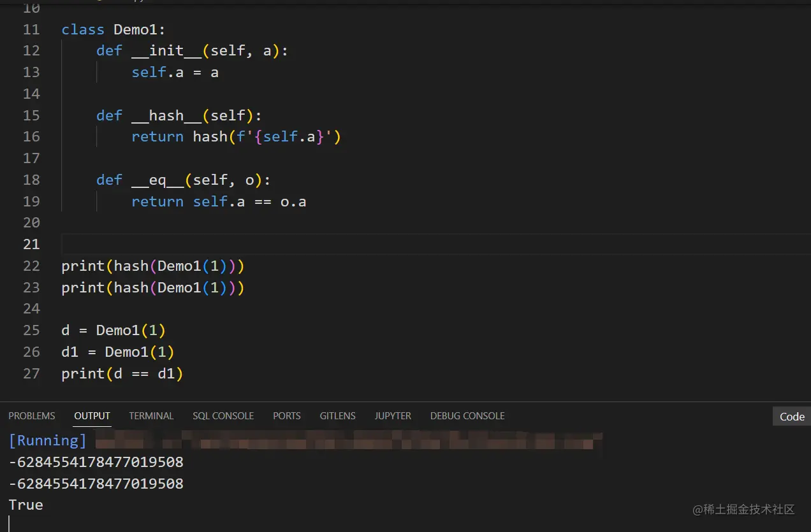The image size is (811, 532).
Task: Select the OUTPUT panel tab
Action: [92, 416]
